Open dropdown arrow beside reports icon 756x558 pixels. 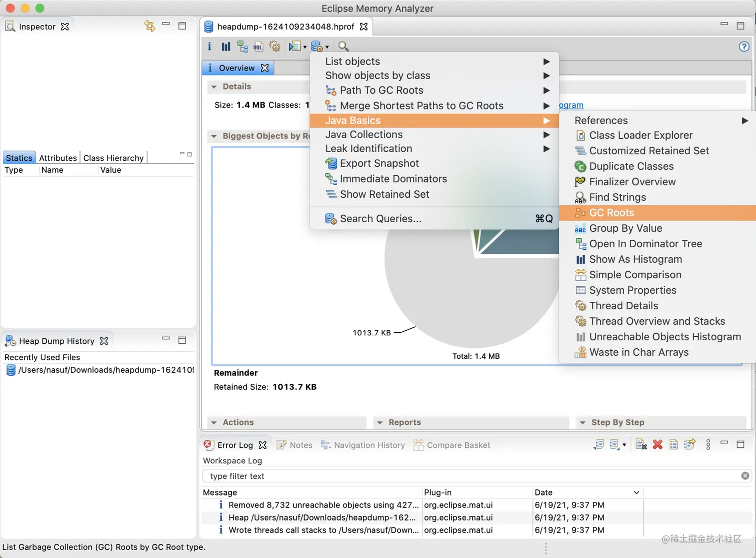point(305,47)
